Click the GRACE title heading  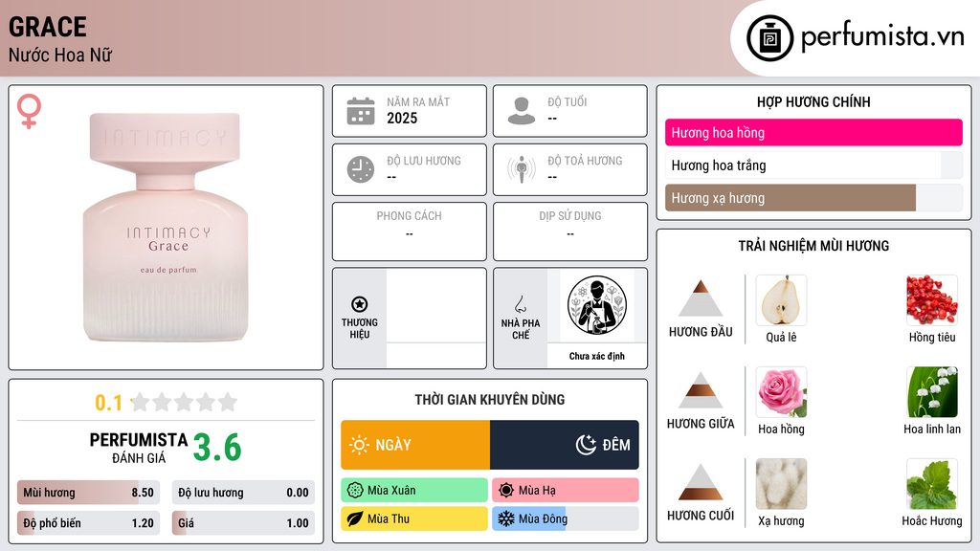48,27
